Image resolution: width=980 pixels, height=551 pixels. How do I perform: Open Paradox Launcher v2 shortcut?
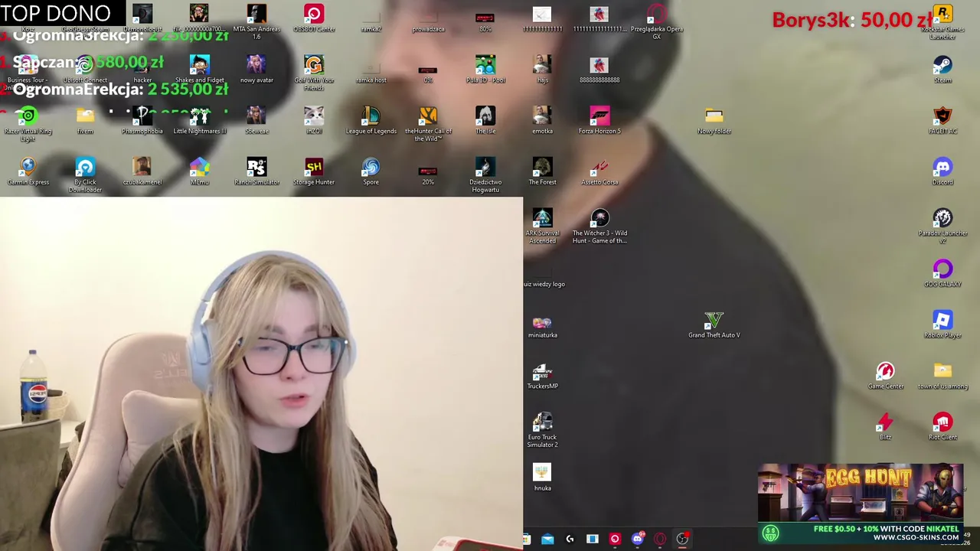[x=942, y=227]
